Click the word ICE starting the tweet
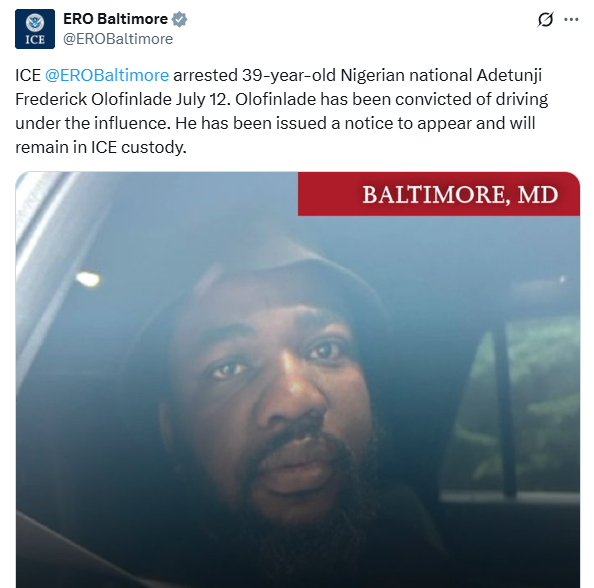 [x=28, y=75]
